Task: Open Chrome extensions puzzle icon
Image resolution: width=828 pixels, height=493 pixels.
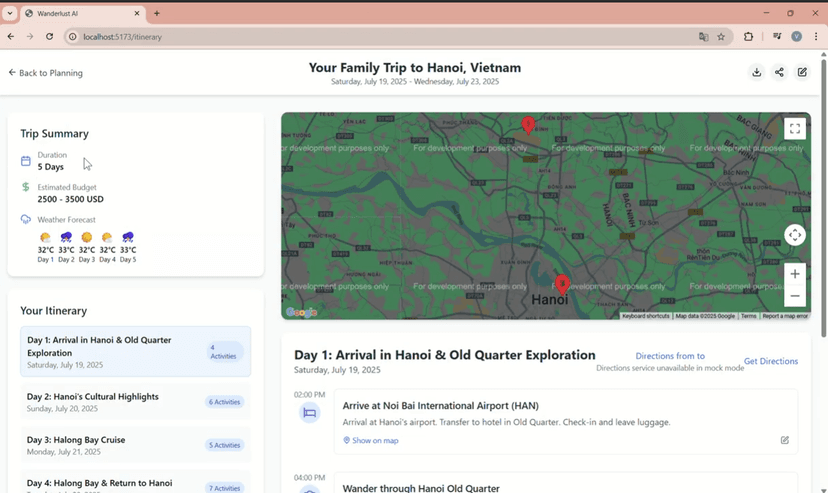Action: click(x=748, y=37)
